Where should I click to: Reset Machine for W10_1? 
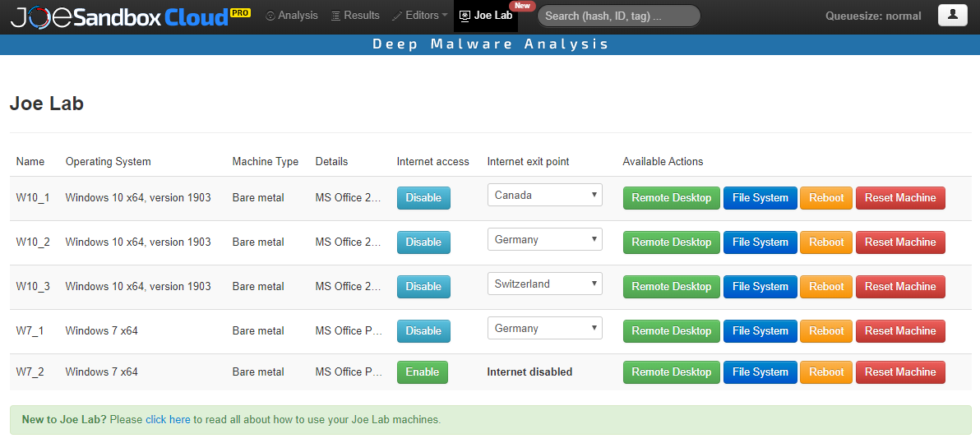(x=900, y=198)
